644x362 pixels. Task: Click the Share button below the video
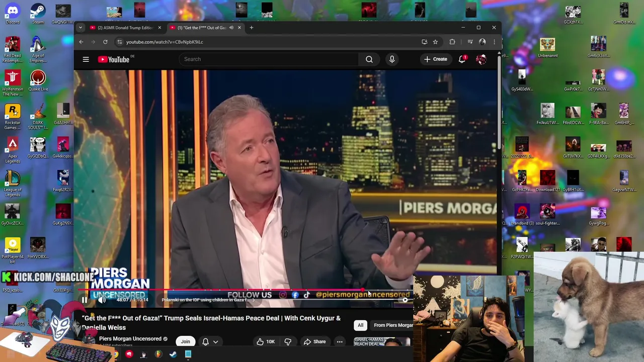(314, 342)
